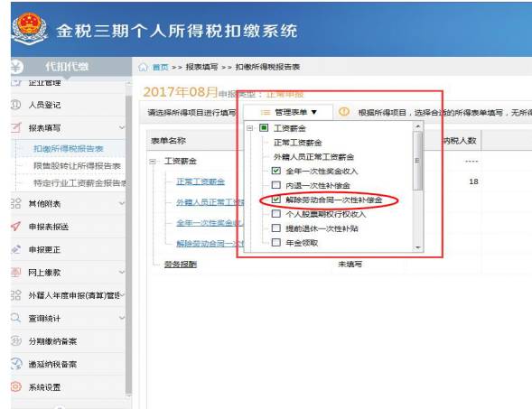The width and height of the screenshot is (532, 409).
Task: Click the 递延纳税备案 icon
Action: pyautogui.click(x=15, y=364)
